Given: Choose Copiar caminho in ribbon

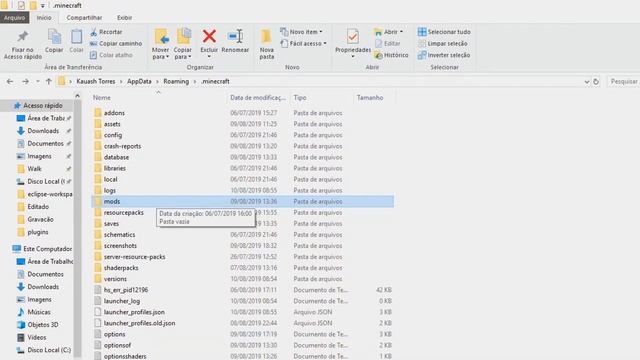Looking at the screenshot, I should [x=116, y=43].
